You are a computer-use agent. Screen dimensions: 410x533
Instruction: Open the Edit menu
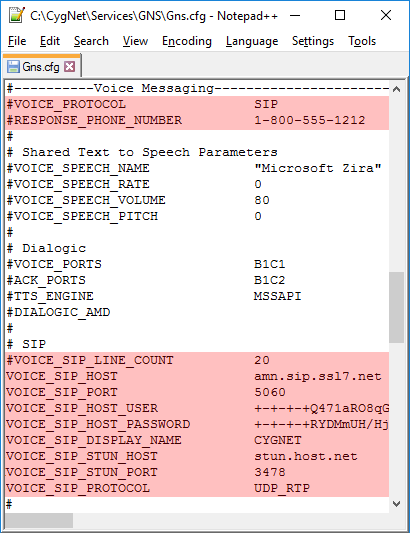[50, 41]
